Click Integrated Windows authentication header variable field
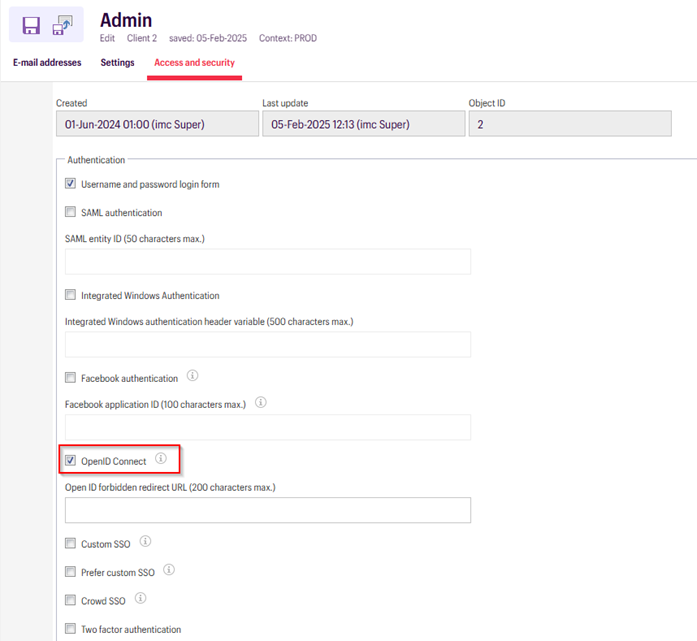697x641 pixels. [x=267, y=345]
